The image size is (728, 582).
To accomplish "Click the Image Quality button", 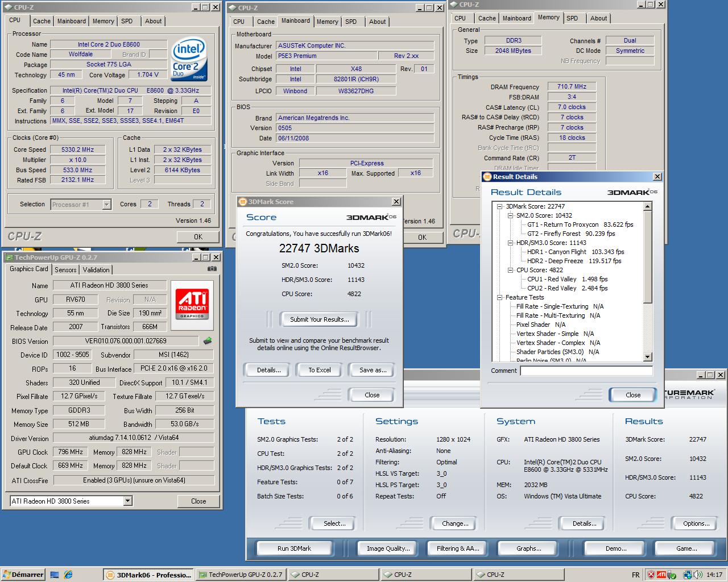I will coord(388,548).
